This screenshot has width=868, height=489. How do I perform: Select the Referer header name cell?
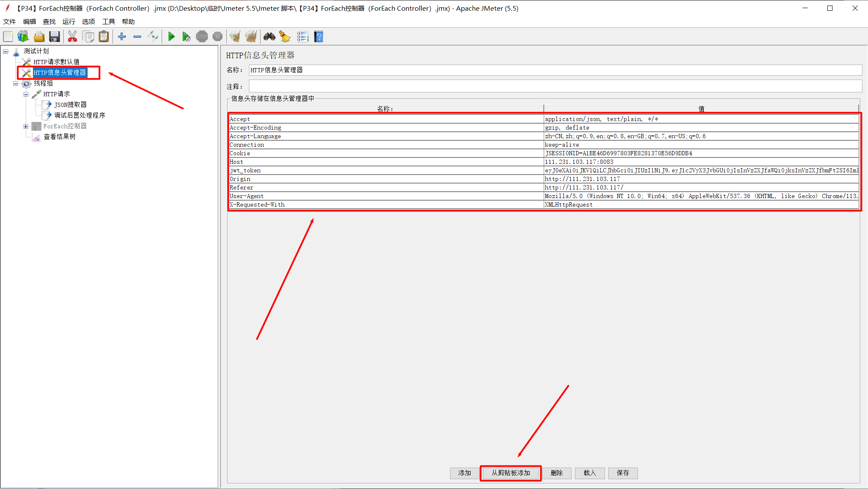point(386,188)
